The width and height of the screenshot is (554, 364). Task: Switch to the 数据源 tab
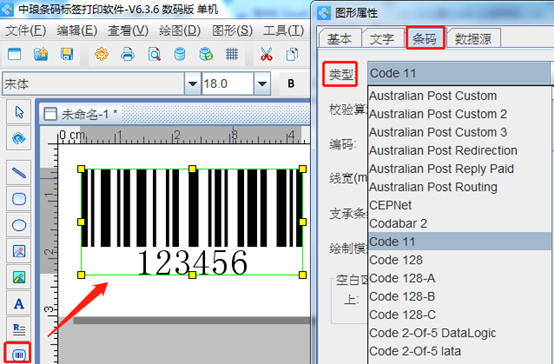473,39
